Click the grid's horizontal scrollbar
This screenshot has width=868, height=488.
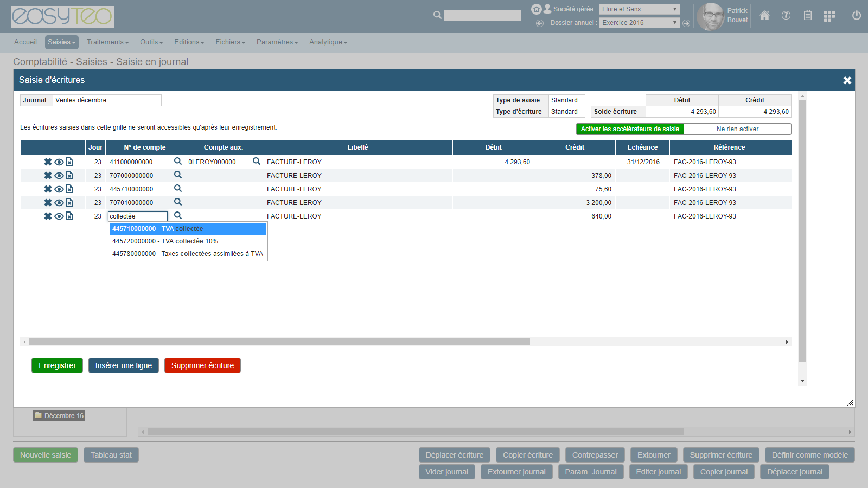[279, 342]
